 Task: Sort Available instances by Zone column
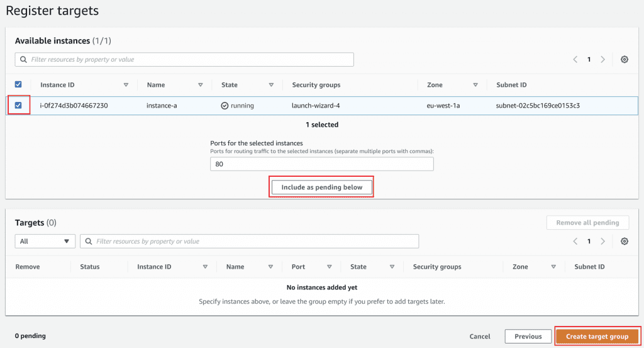(475, 85)
